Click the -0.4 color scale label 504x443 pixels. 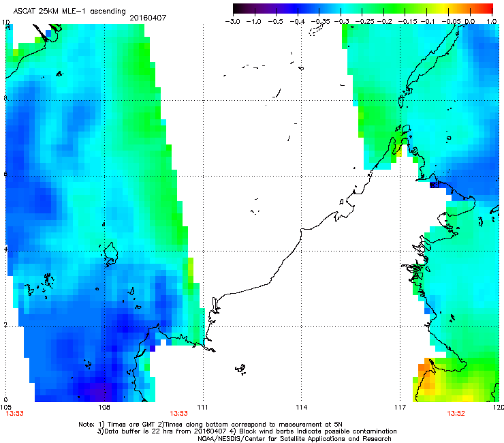pyautogui.click(x=298, y=22)
